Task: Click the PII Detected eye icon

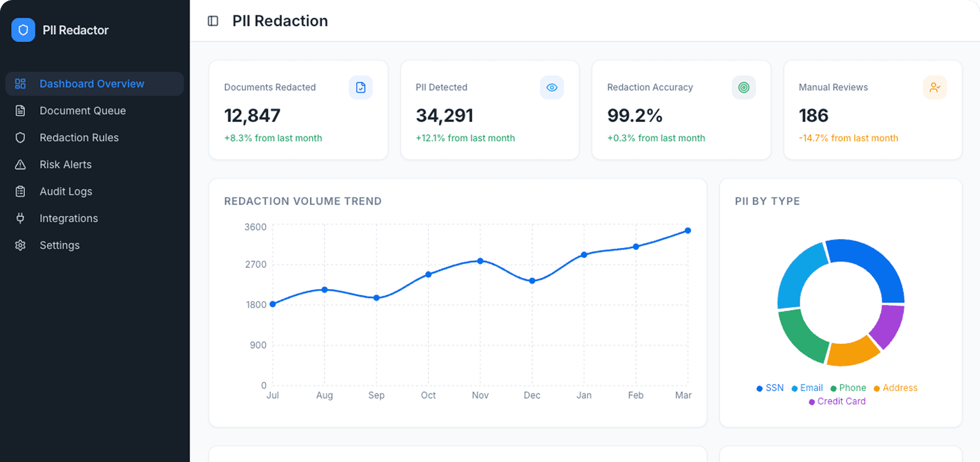Action: 552,88
